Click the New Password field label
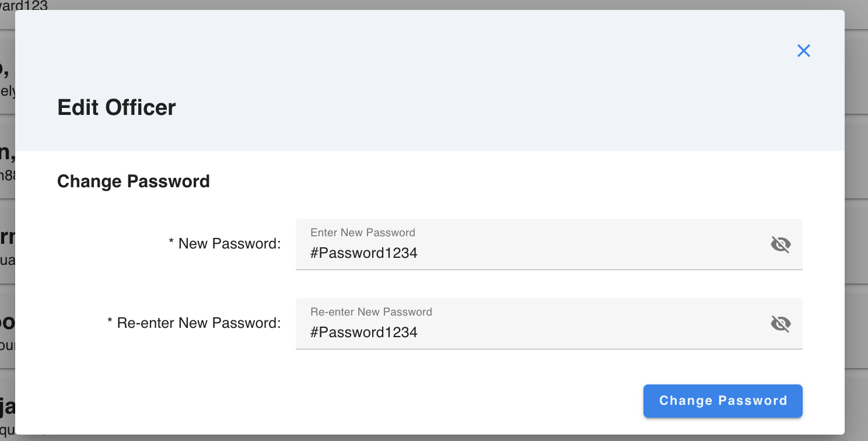The height and width of the screenshot is (441, 868). point(225,244)
